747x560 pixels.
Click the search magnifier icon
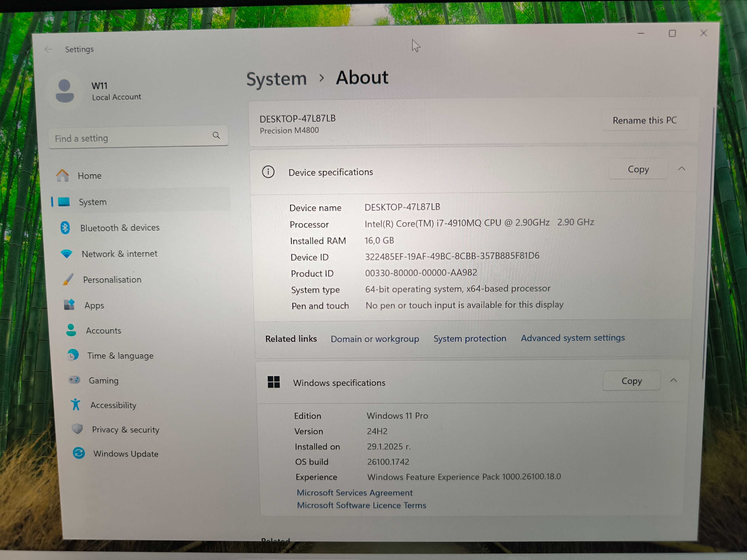[x=216, y=136]
